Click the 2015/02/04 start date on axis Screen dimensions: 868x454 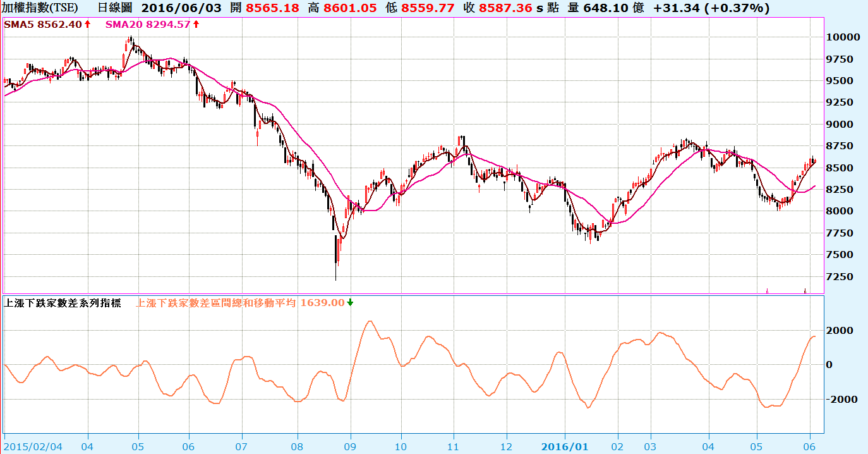pyautogui.click(x=32, y=446)
